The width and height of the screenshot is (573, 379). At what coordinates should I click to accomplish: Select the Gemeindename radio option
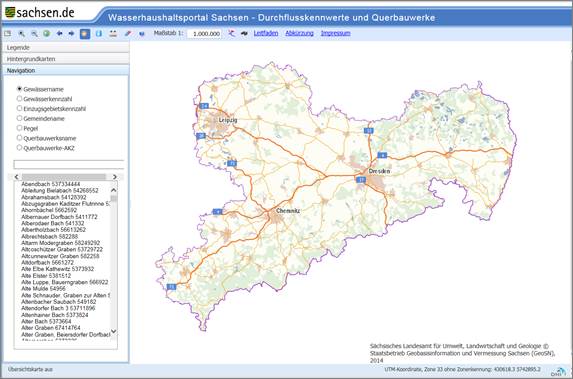click(x=19, y=118)
